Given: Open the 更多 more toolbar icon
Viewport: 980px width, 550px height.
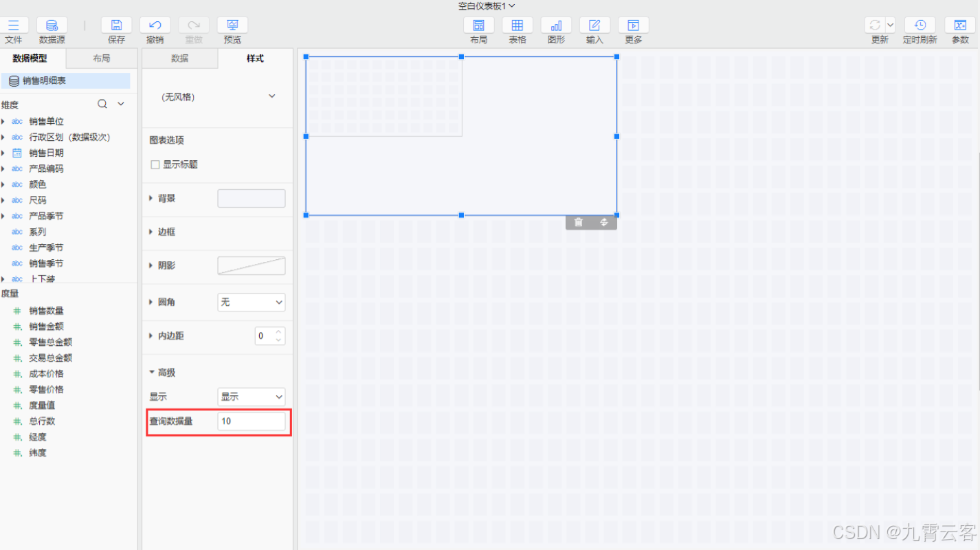Looking at the screenshot, I should click(x=634, y=25).
